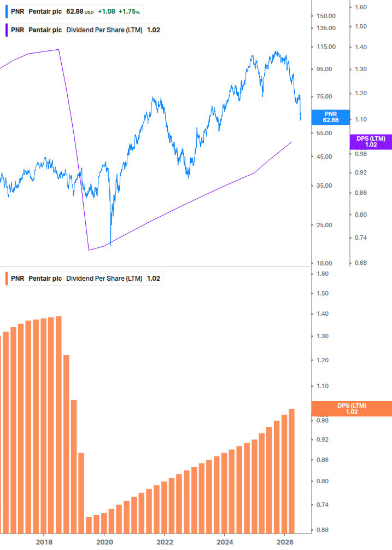This screenshot has height=550, width=392.
Task: Click the 95.00 price axis label
Action: click(x=324, y=69)
